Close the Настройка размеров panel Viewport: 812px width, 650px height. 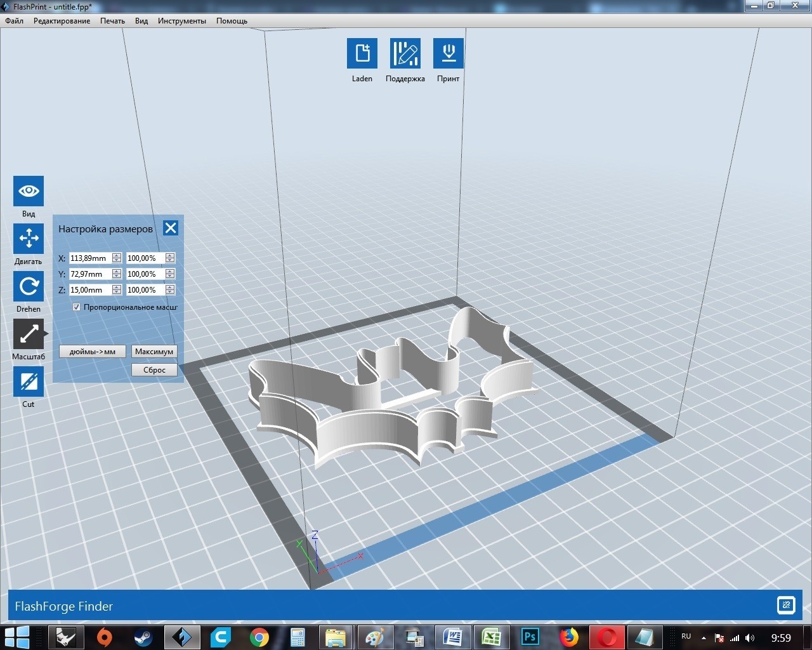[x=171, y=228]
